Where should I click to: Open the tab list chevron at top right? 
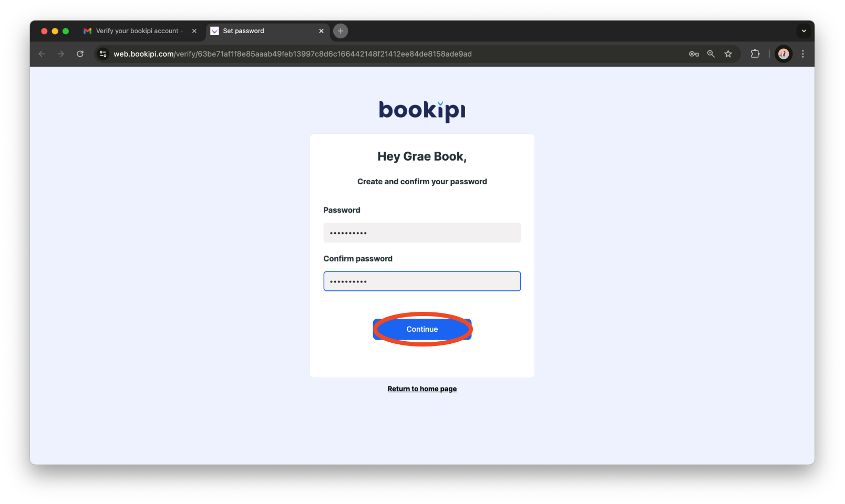803,31
